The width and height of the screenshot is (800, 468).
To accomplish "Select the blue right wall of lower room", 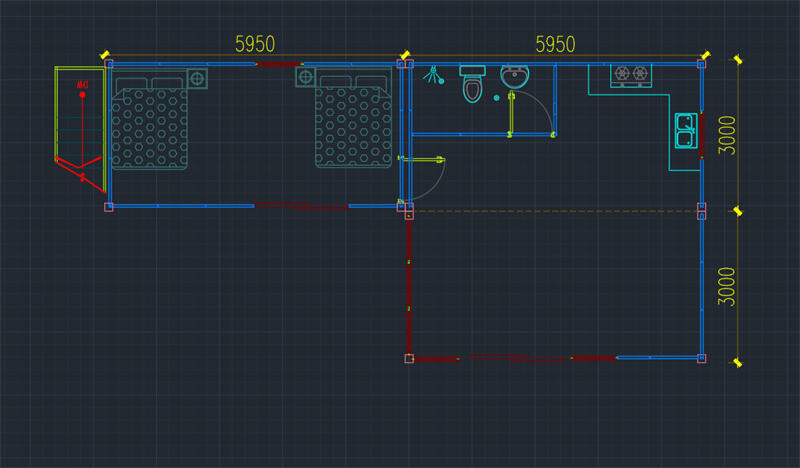I will point(702,286).
